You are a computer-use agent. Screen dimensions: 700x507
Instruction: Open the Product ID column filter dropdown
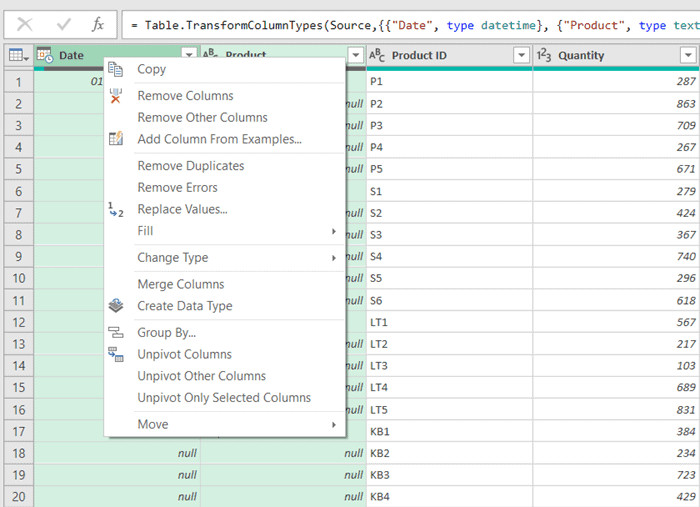521,55
